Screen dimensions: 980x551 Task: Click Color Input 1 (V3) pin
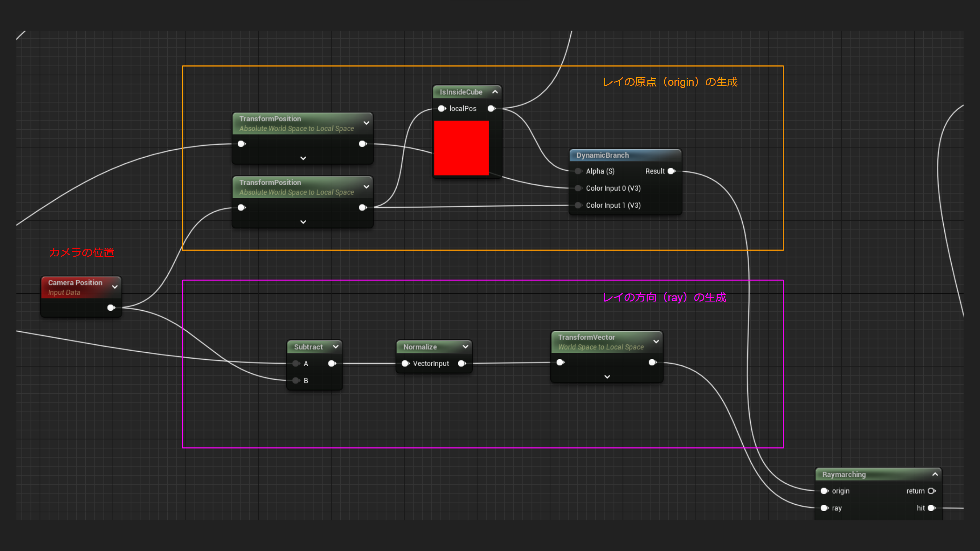pyautogui.click(x=578, y=205)
